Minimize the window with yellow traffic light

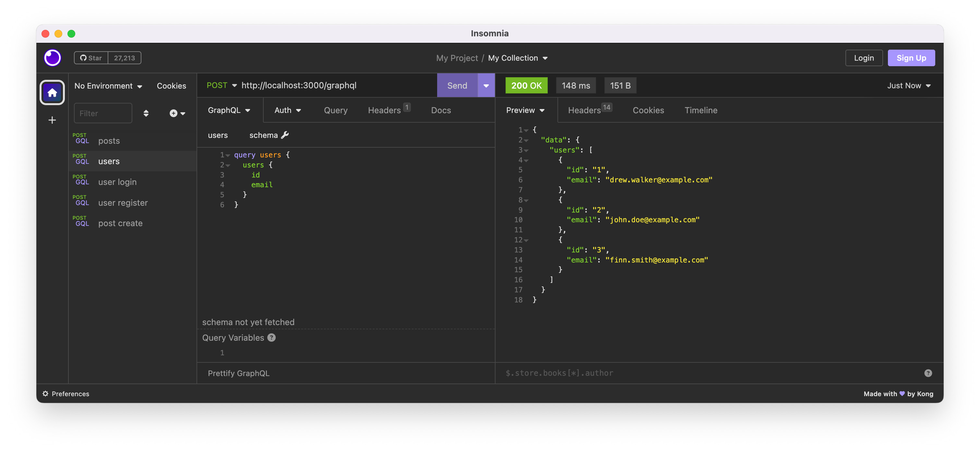[58, 33]
